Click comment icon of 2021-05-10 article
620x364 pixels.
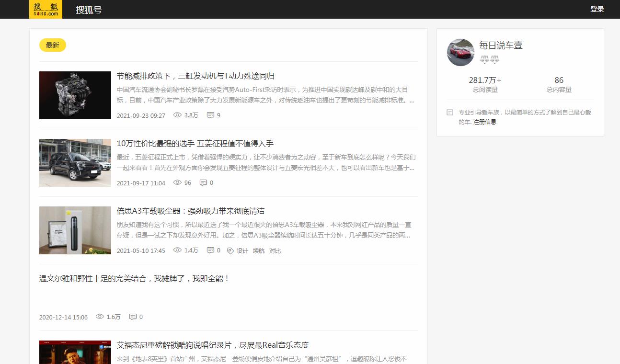210,250
